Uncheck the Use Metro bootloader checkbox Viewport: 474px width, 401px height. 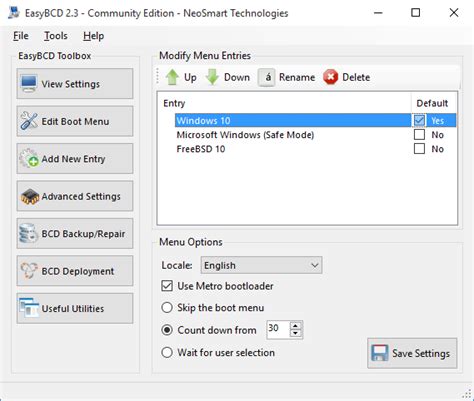click(x=167, y=286)
